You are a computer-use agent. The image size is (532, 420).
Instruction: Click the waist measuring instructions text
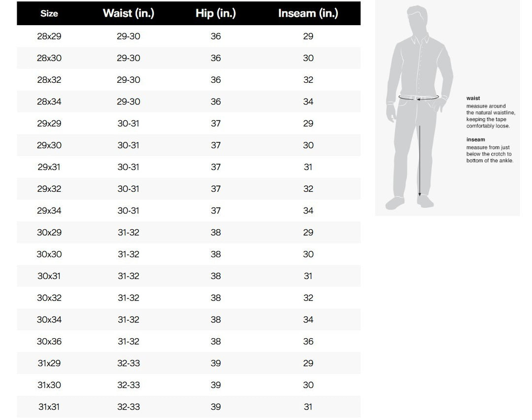click(x=491, y=116)
